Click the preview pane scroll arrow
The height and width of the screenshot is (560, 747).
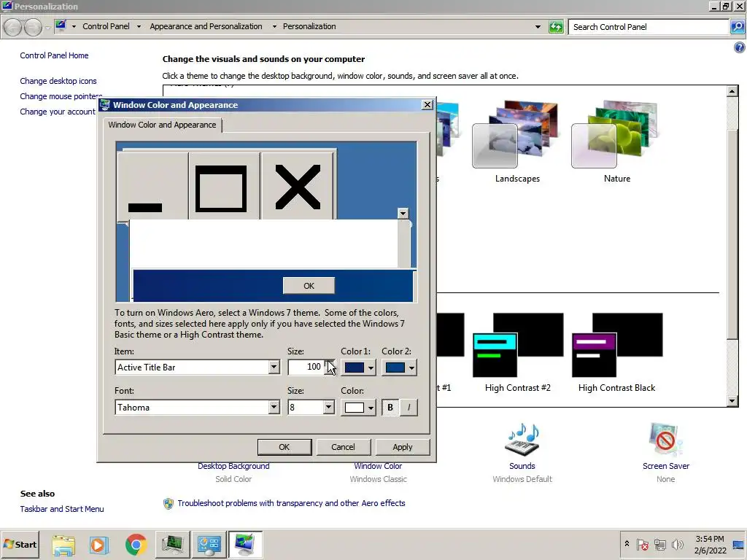403,214
